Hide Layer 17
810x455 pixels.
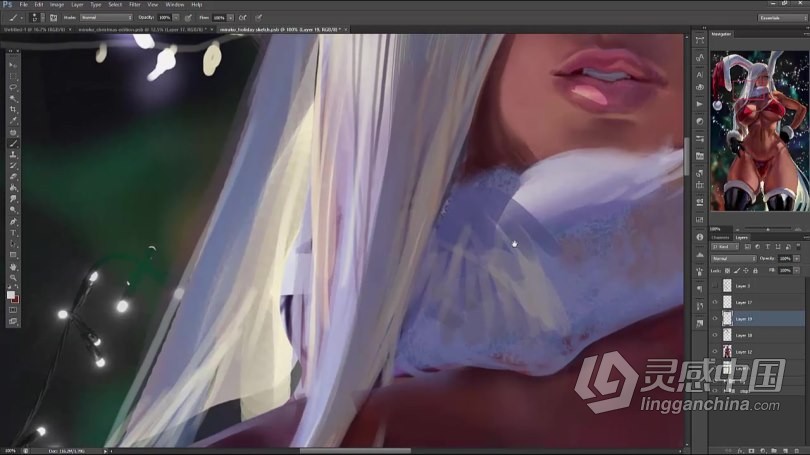coord(715,302)
